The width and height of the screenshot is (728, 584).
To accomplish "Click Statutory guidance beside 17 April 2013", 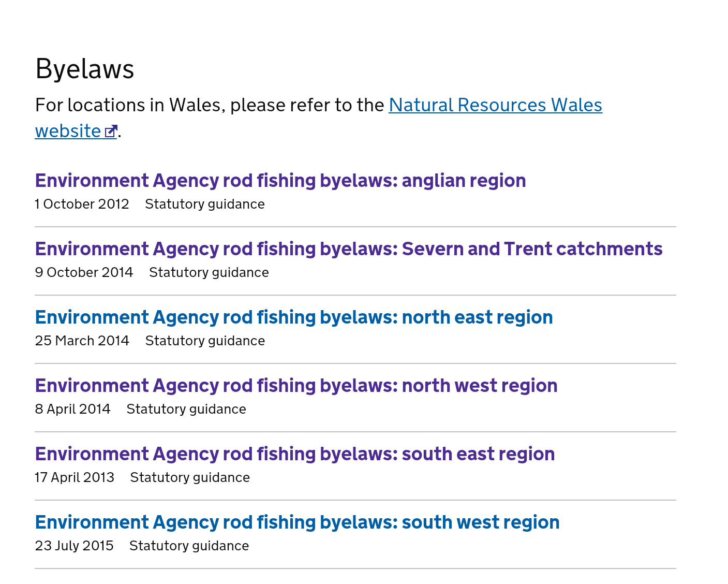I will tap(190, 478).
